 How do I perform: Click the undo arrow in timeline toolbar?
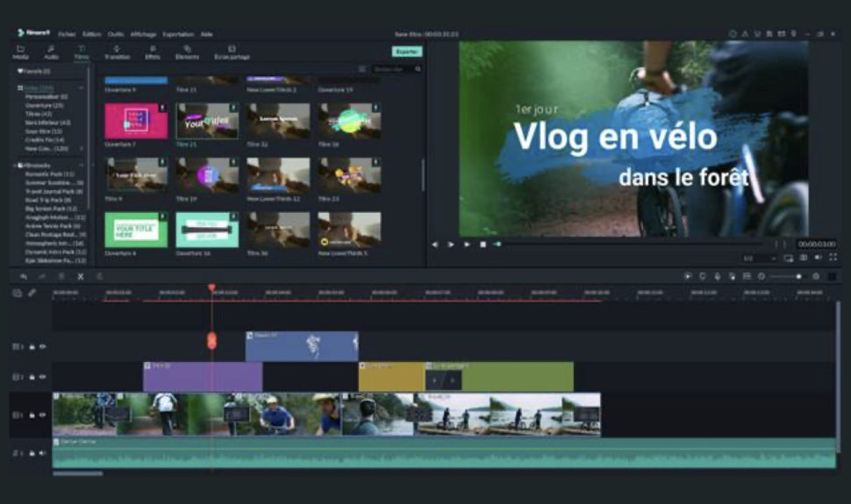(x=24, y=276)
